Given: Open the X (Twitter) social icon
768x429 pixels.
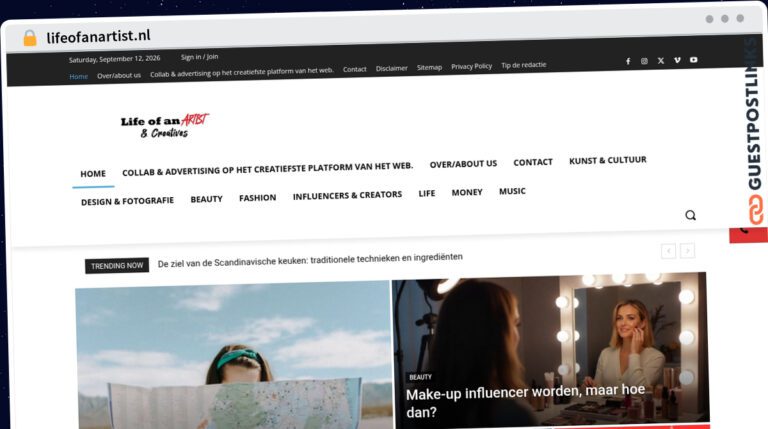Looking at the screenshot, I should 661,61.
